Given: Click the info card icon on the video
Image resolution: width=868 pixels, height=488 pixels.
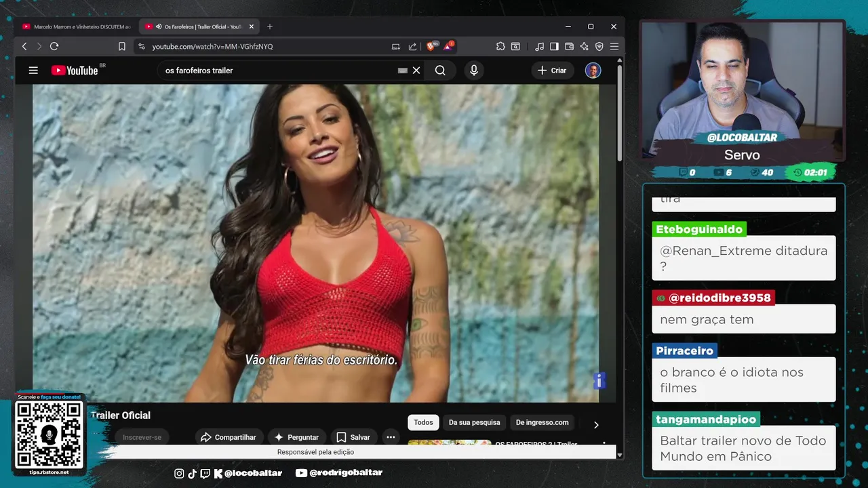Looking at the screenshot, I should pos(599,380).
